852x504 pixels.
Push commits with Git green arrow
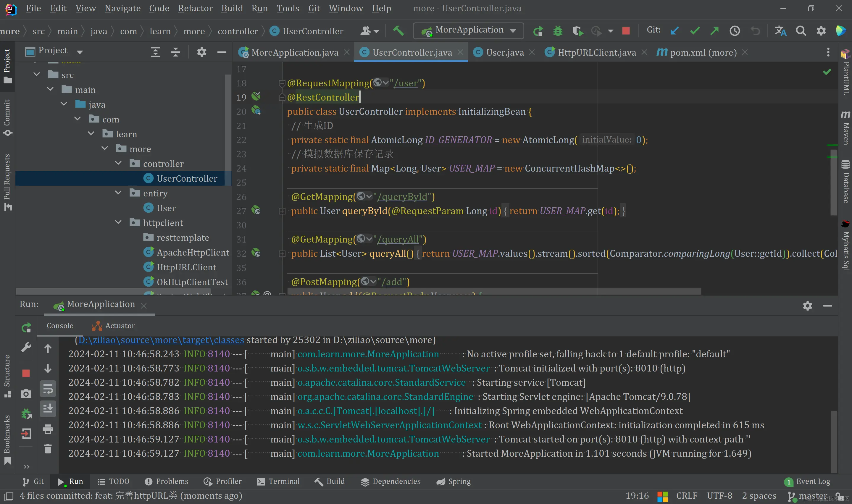pos(714,31)
